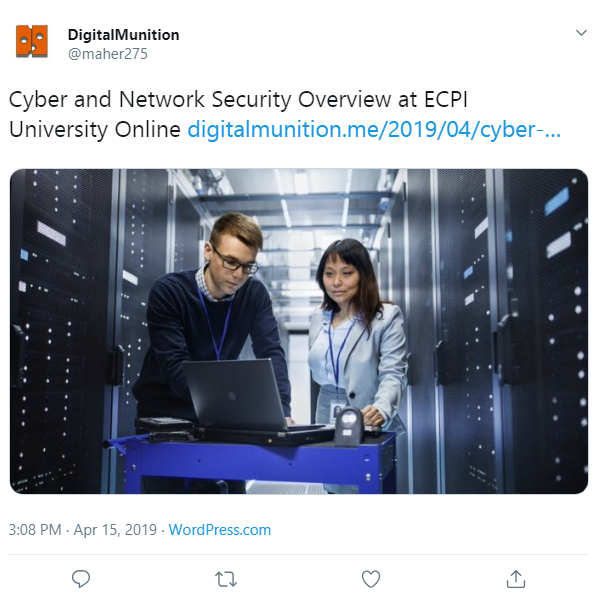The height and width of the screenshot is (603, 598).
Task: Click the reply speech bubble icon
Action: click(81, 579)
